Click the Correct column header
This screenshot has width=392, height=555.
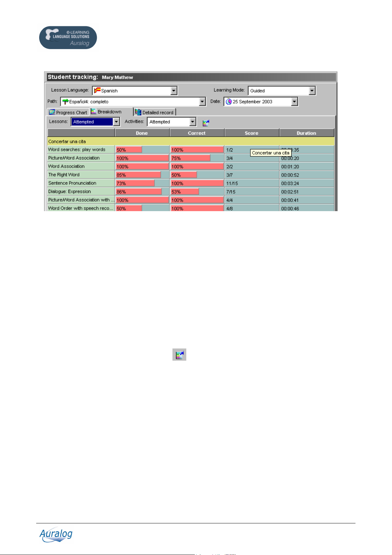click(197, 133)
